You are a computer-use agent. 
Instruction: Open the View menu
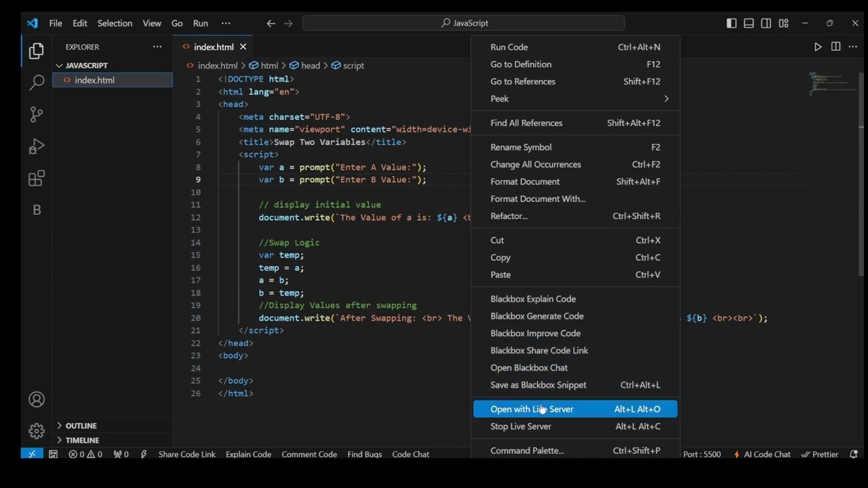[152, 23]
